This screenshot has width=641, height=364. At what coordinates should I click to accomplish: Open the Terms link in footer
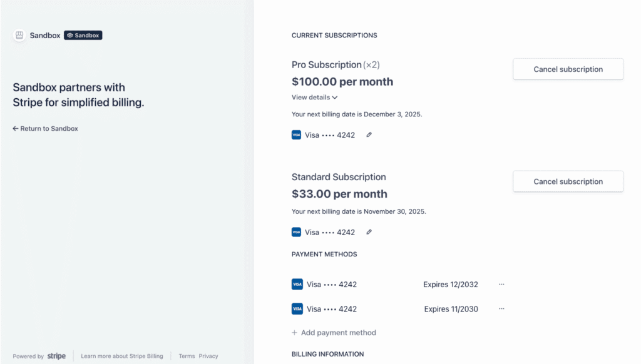[187, 356]
